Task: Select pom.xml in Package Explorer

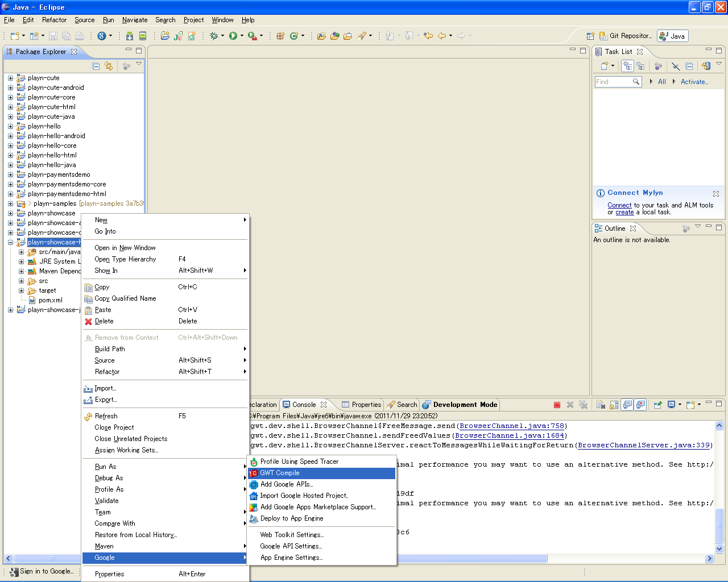Action: (x=50, y=300)
